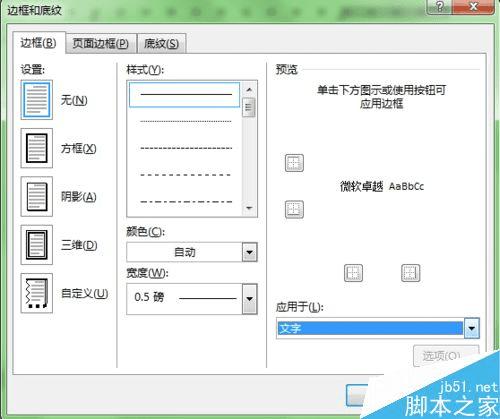Open the color (颜色) dropdown arrow
500x419 pixels.
[249, 252]
